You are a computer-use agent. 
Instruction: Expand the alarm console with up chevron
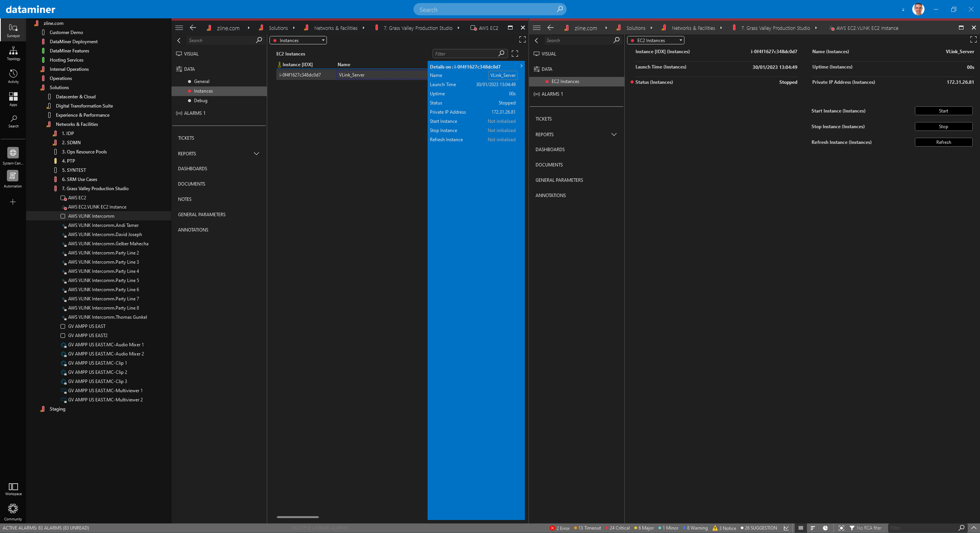[974, 528]
